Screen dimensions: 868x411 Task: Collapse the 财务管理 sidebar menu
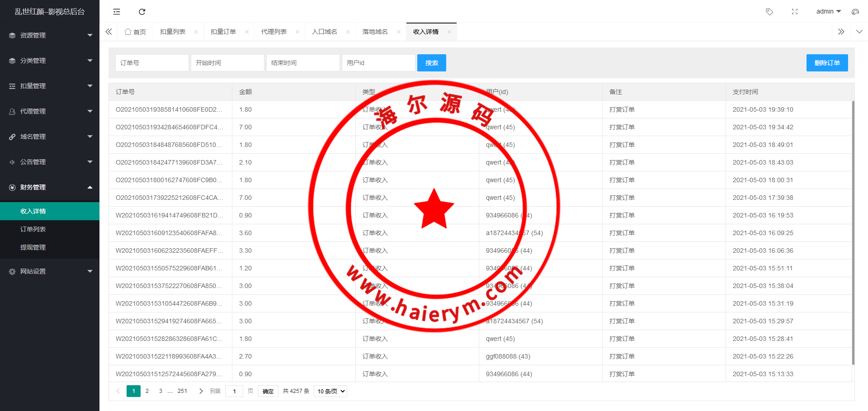click(x=50, y=187)
